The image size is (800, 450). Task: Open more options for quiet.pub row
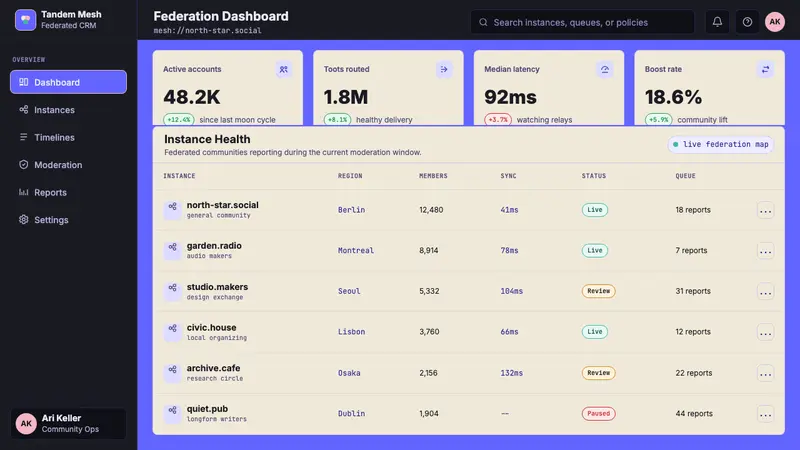click(765, 414)
